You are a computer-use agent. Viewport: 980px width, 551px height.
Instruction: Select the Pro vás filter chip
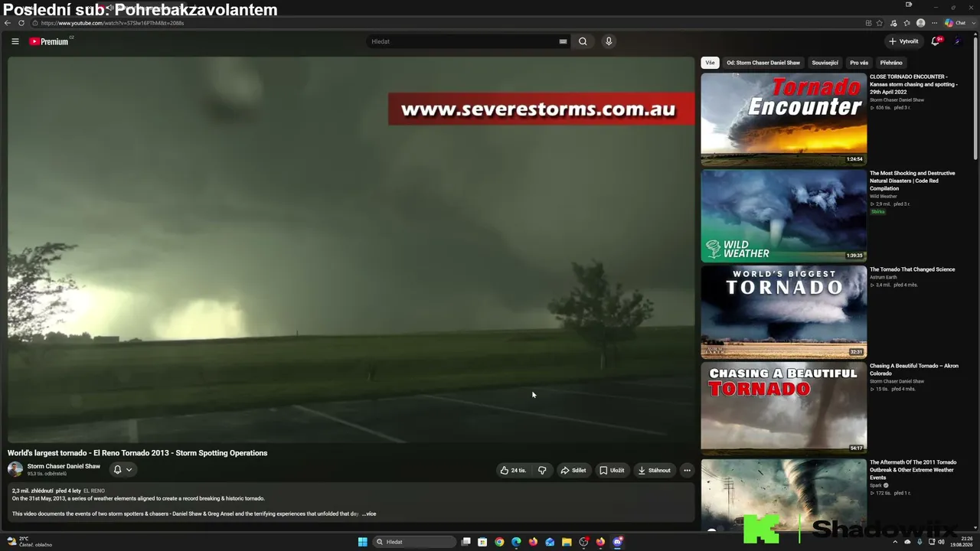pyautogui.click(x=859, y=63)
